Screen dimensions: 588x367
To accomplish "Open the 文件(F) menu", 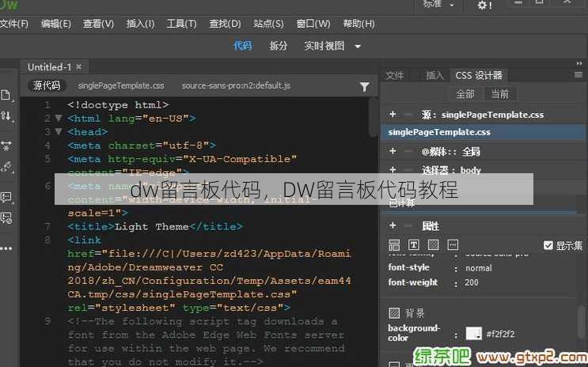I will [14, 24].
